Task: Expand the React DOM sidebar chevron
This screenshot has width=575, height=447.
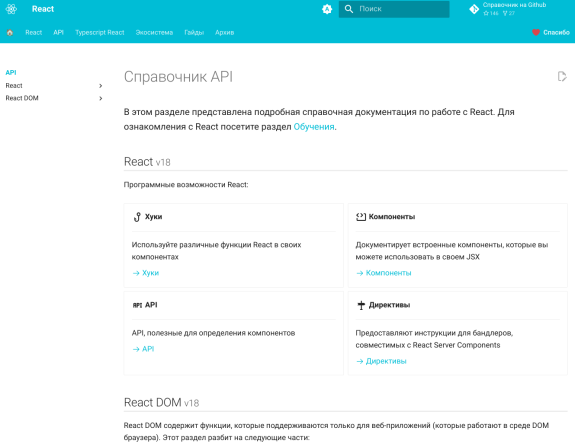Action: pyautogui.click(x=100, y=98)
